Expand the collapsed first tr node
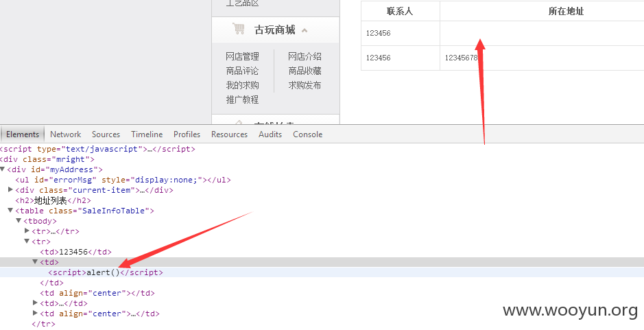The height and width of the screenshot is (330, 644). point(27,231)
